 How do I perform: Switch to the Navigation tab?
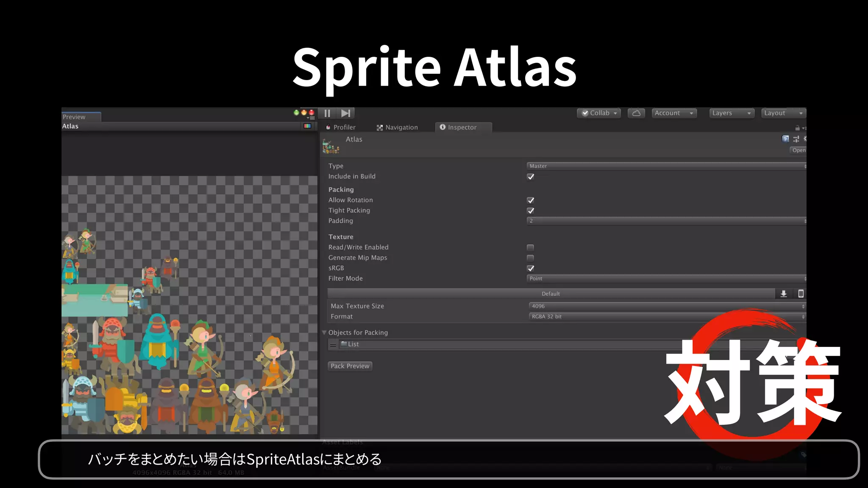tap(397, 127)
